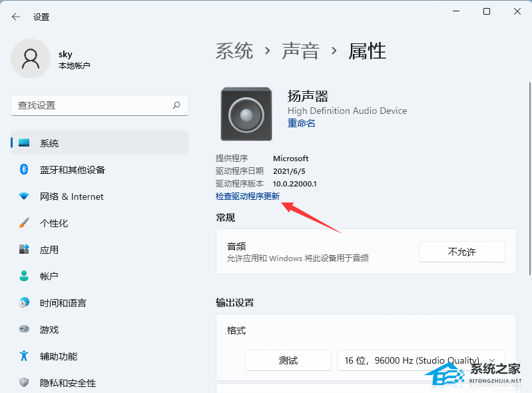
Task: Click the 不允许 audio button
Action: coord(462,252)
